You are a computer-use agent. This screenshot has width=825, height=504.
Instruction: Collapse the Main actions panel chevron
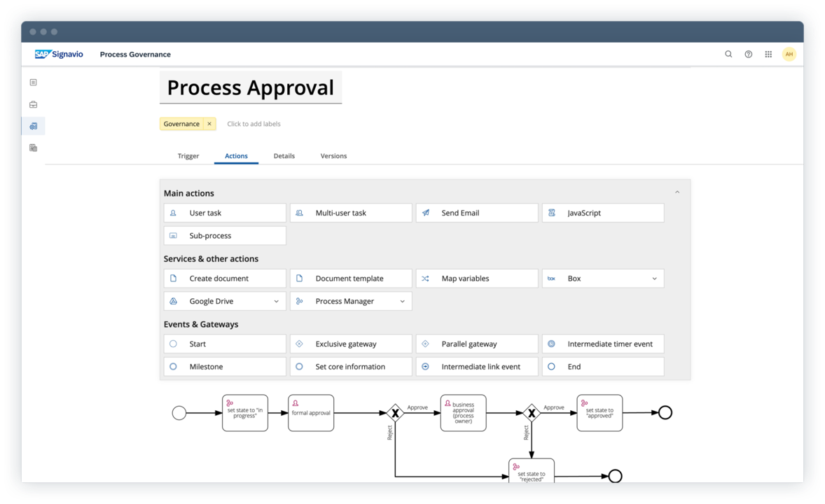point(677,192)
